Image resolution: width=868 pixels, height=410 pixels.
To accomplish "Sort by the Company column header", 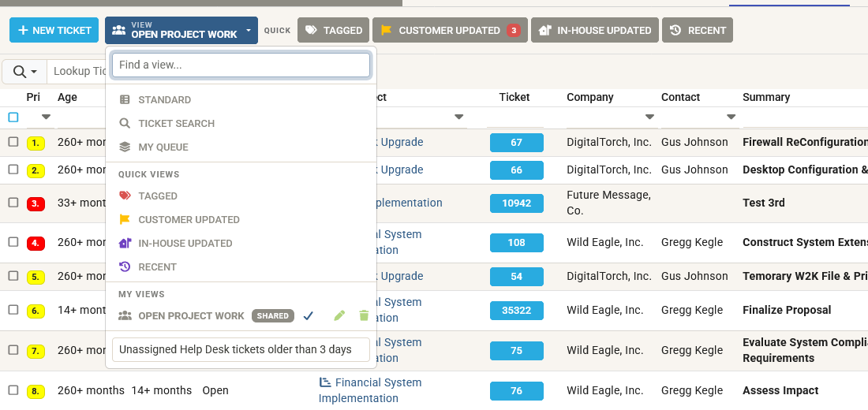I will (x=590, y=98).
